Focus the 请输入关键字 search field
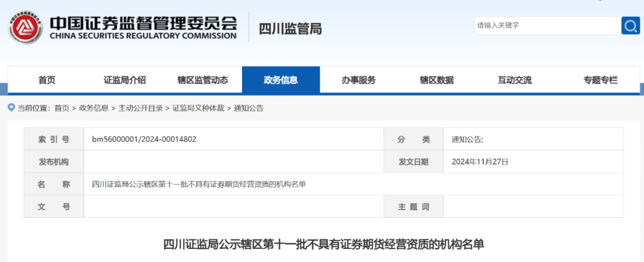The width and height of the screenshot is (644, 262). click(x=547, y=26)
